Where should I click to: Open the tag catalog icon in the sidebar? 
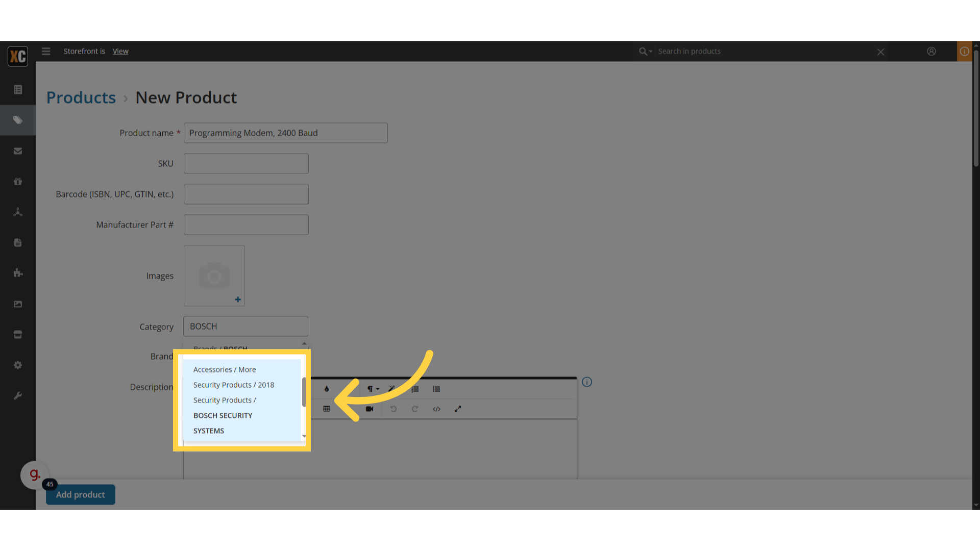click(18, 120)
